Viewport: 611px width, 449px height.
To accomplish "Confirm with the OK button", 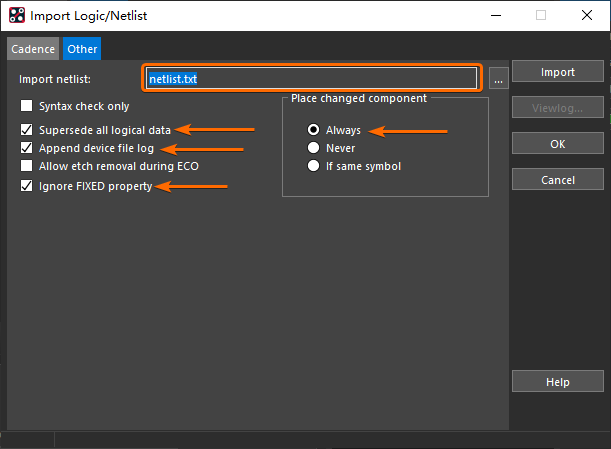I will [x=557, y=144].
